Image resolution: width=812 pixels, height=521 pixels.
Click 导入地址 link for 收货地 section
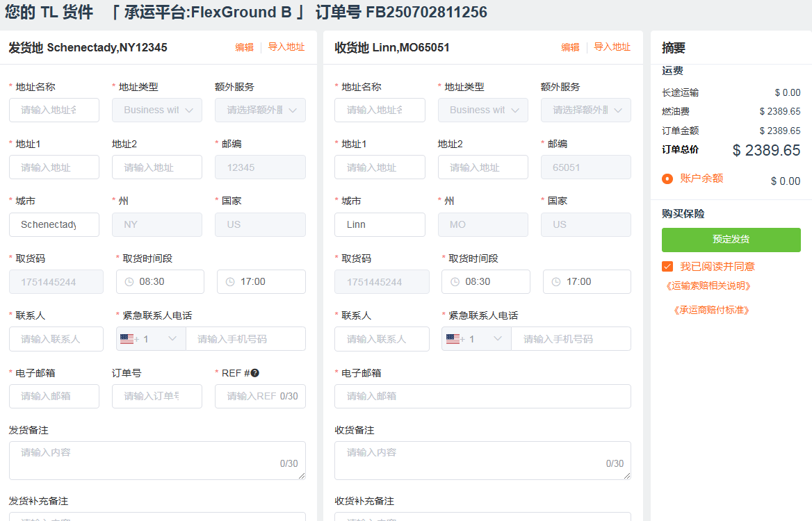[612, 47]
